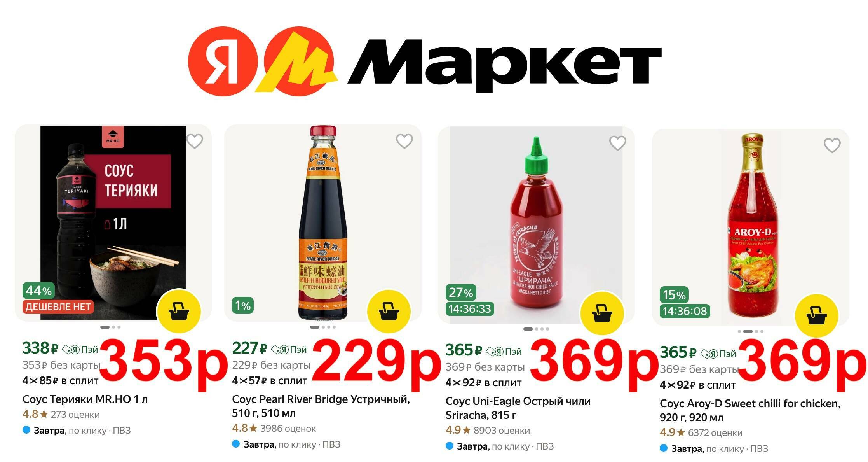Click the Yandex Я logo circle

[x=223, y=61]
